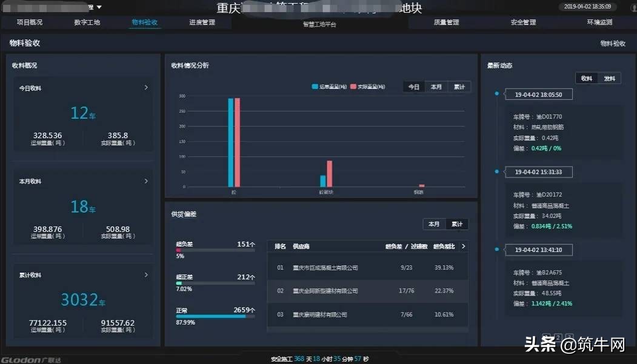Click the 供应商排名 expand arrow

point(463,246)
